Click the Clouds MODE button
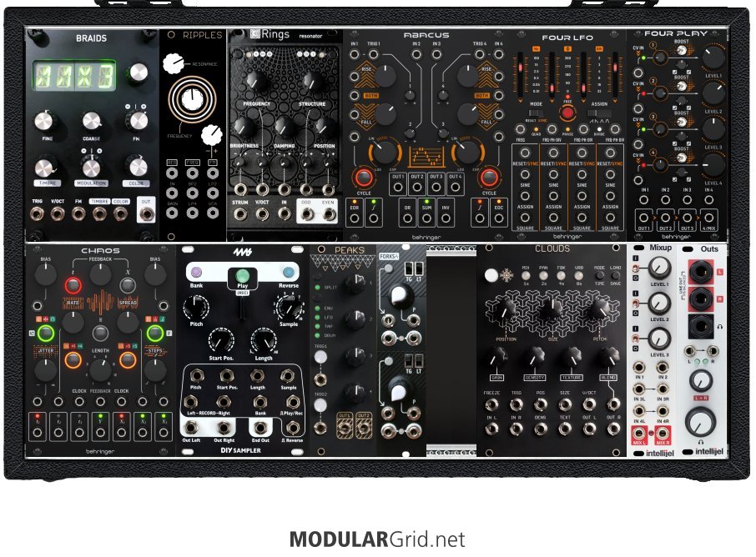 599,276
